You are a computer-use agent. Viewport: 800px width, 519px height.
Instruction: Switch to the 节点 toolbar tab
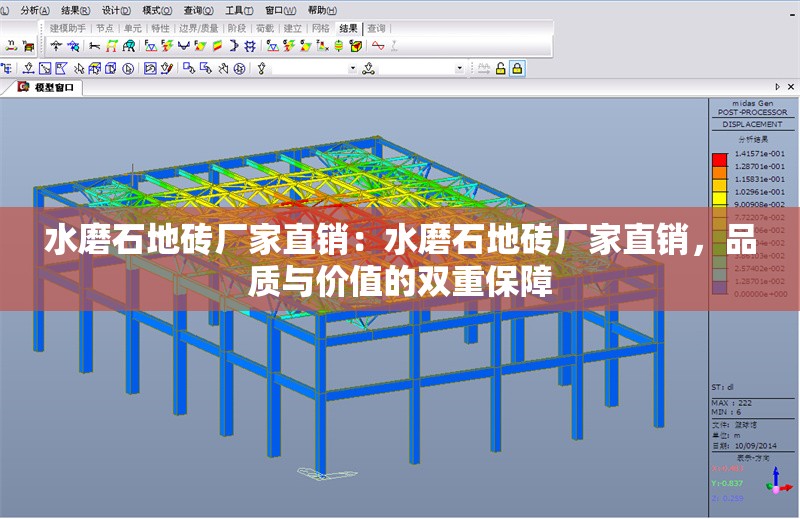point(105,29)
